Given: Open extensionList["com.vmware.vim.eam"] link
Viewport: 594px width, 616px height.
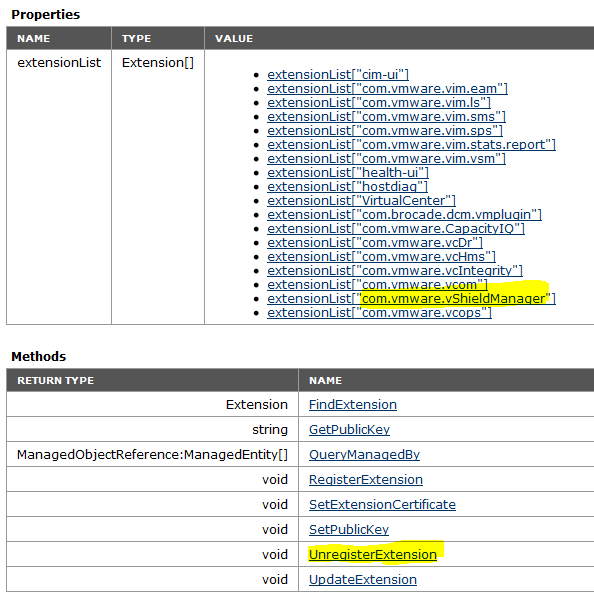Looking at the screenshot, I should point(387,88).
